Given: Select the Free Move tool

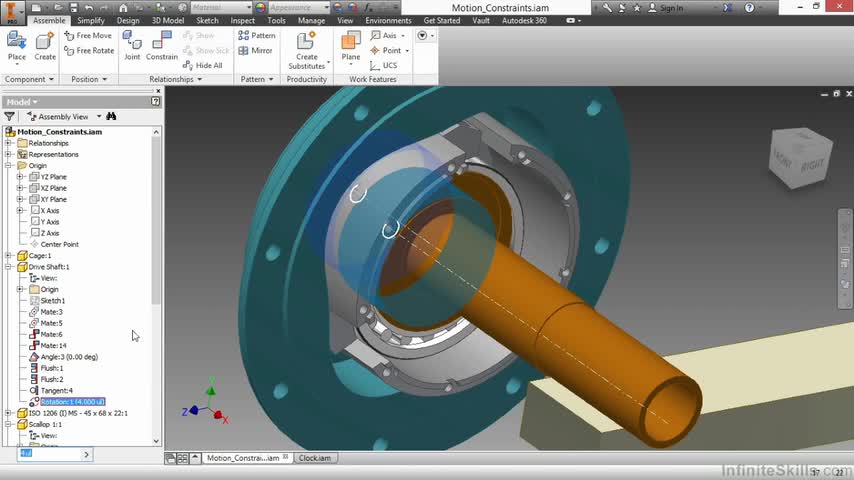Looking at the screenshot, I should (x=88, y=35).
